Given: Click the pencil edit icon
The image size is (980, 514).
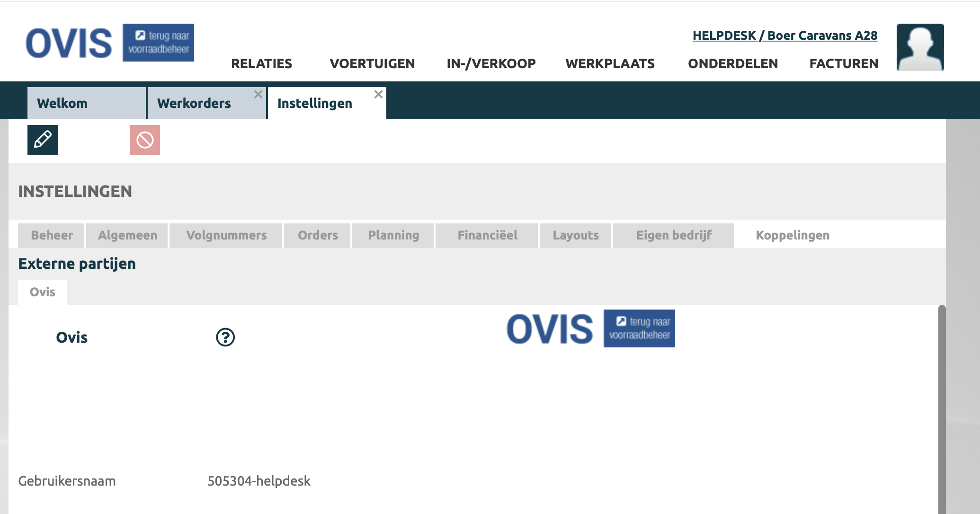Looking at the screenshot, I should coord(43,140).
